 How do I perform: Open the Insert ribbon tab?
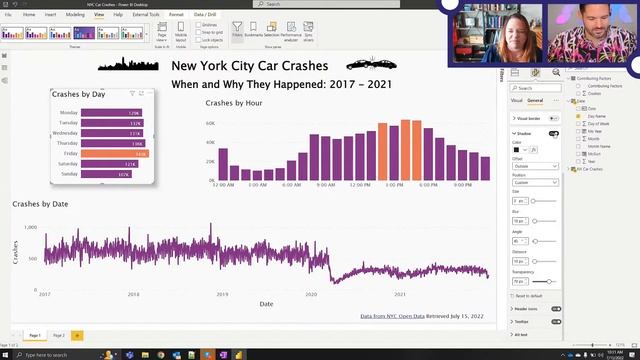pos(51,15)
